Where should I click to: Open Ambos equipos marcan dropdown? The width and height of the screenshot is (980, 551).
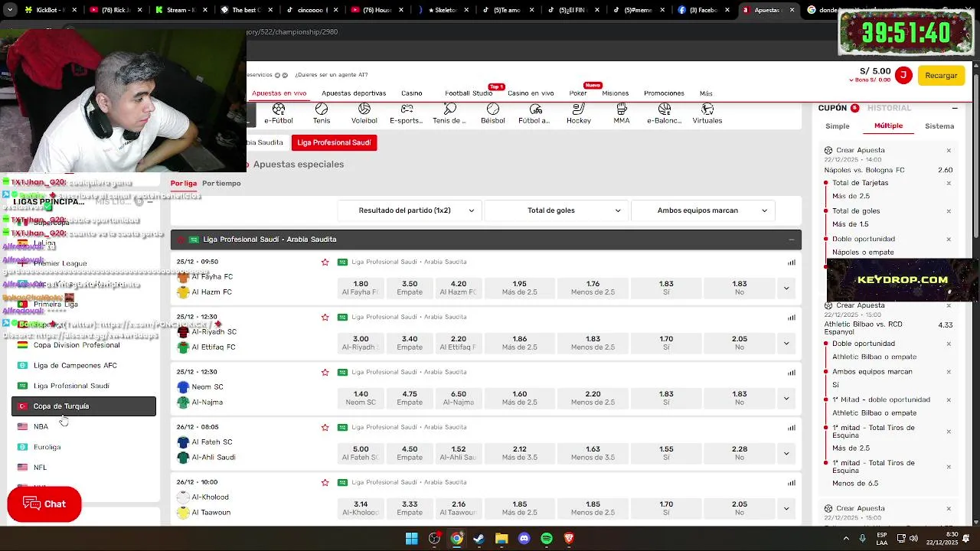[703, 210]
